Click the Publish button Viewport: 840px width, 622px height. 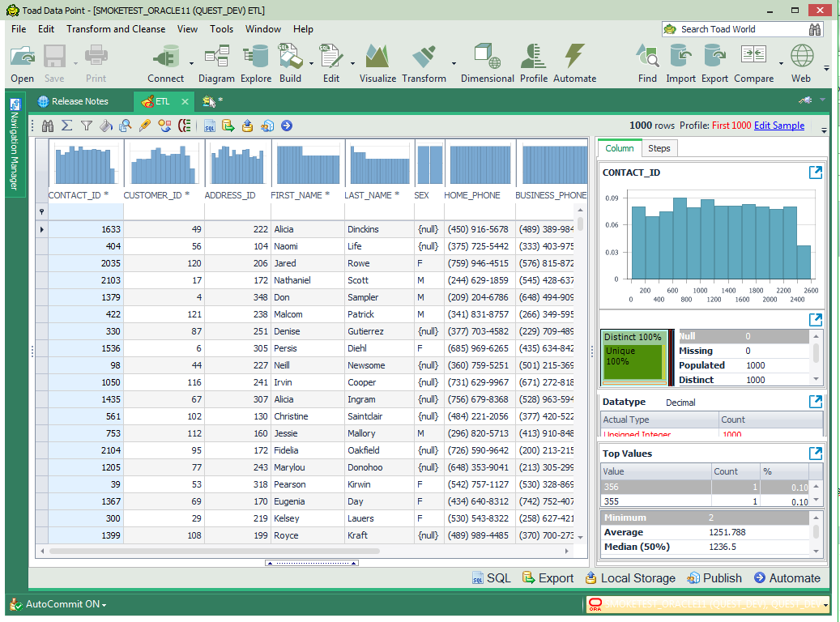pos(714,578)
